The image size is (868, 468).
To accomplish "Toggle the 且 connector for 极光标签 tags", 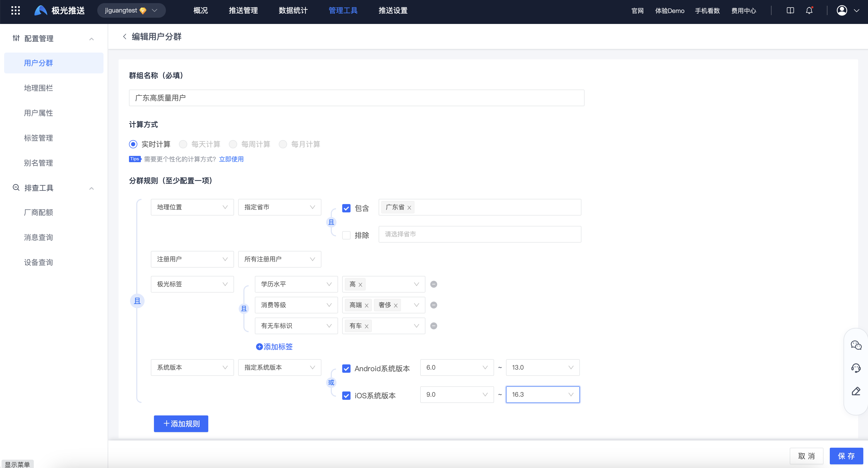I will [x=244, y=308].
